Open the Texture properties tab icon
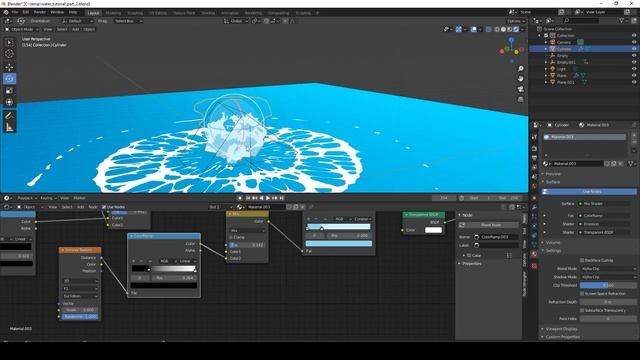This screenshot has width=640, height=360. tap(534, 266)
